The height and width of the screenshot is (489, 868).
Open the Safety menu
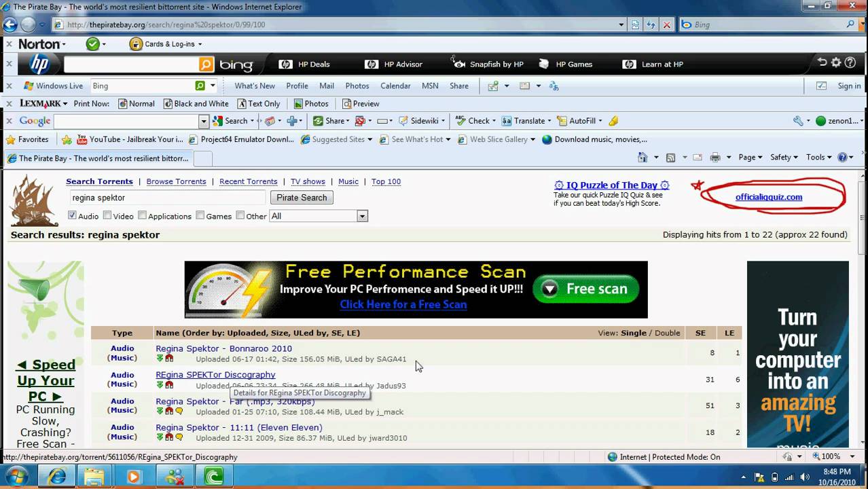coord(784,158)
